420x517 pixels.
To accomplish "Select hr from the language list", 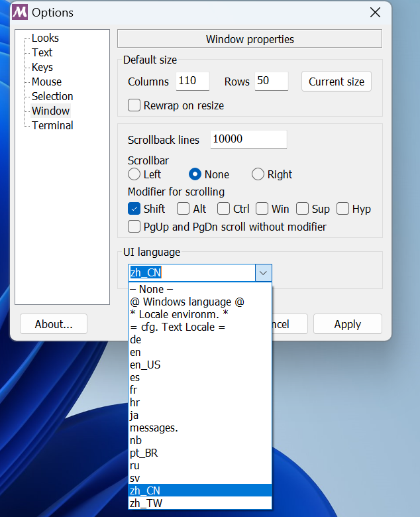I will coord(200,402).
